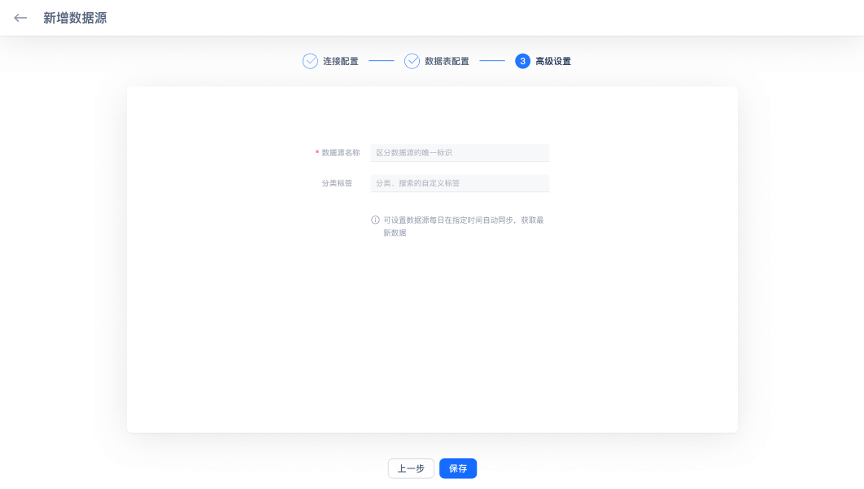Save the data source with 保存
864x489 pixels.
458,469
